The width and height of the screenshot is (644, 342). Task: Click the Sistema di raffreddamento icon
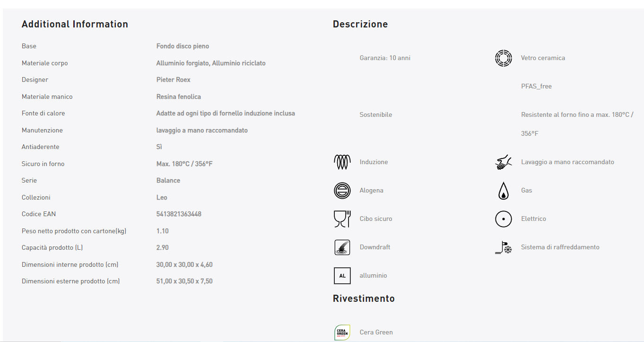503,247
